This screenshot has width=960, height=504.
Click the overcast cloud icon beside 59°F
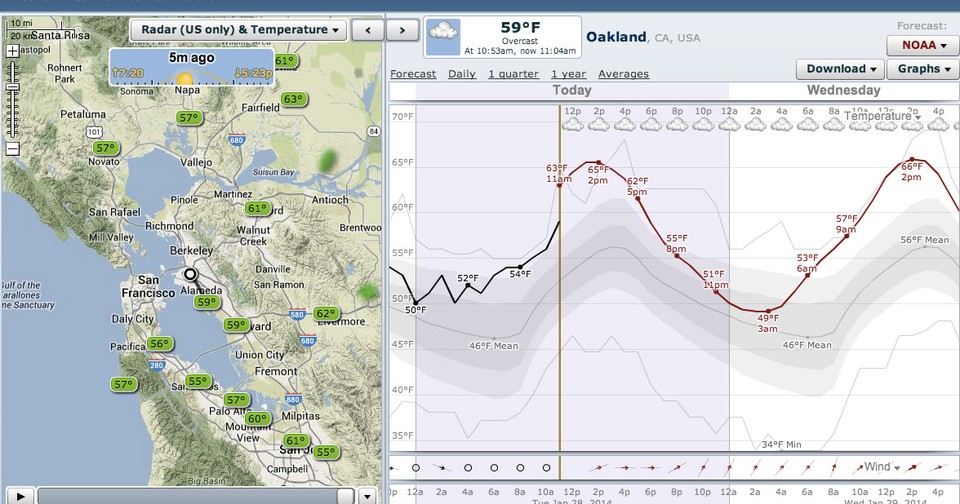(x=442, y=35)
